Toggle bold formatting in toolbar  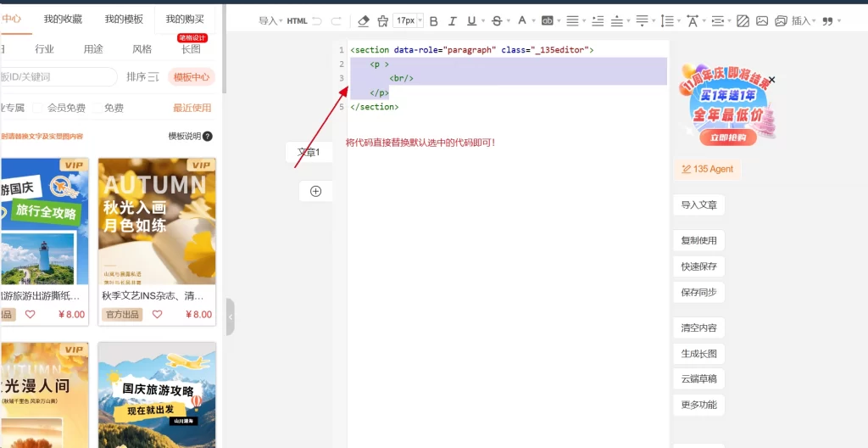click(434, 20)
